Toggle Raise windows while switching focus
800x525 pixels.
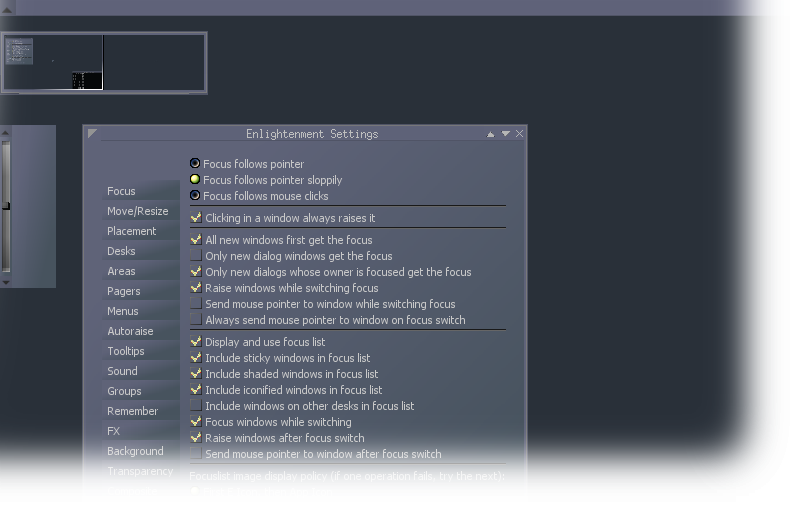[x=196, y=287]
